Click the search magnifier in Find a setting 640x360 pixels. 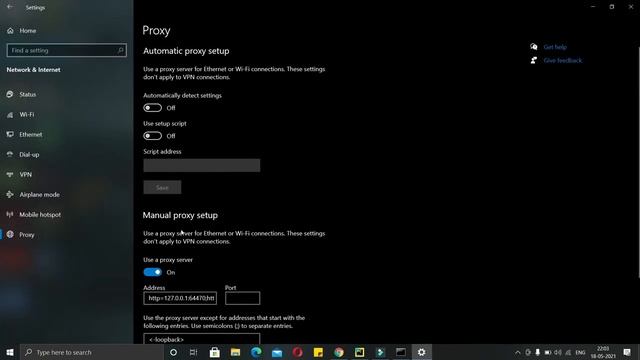120,50
